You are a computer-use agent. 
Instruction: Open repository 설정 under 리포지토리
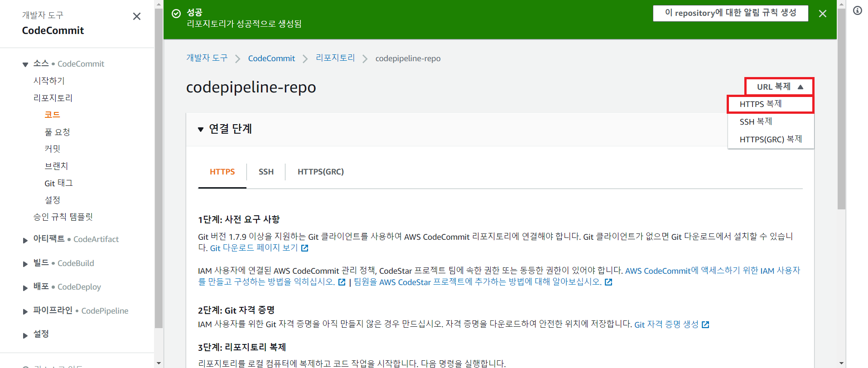click(52, 200)
